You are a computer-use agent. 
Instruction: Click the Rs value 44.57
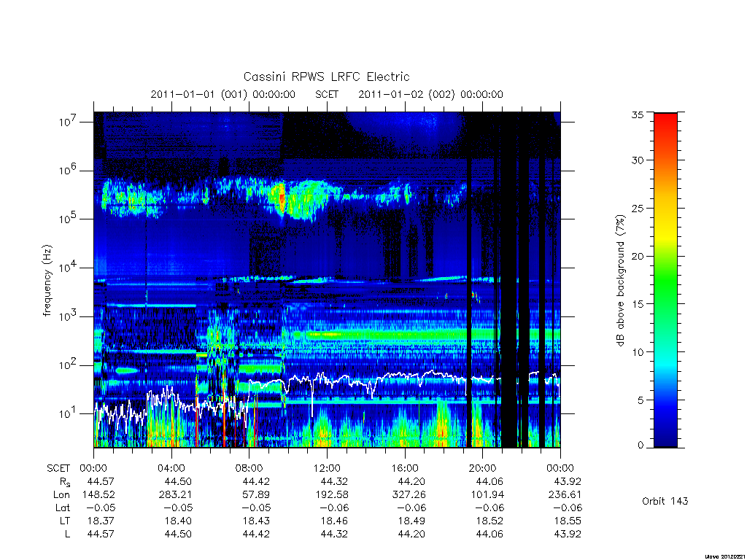coord(101,481)
